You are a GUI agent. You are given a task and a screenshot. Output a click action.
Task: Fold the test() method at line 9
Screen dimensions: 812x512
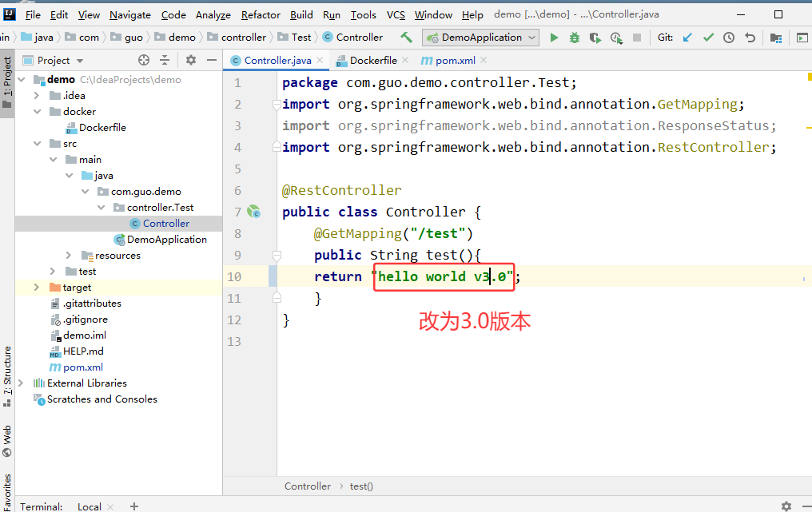click(277, 256)
